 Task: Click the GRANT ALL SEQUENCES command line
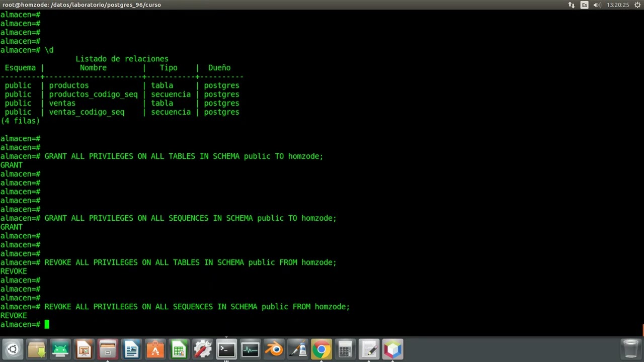point(168,218)
